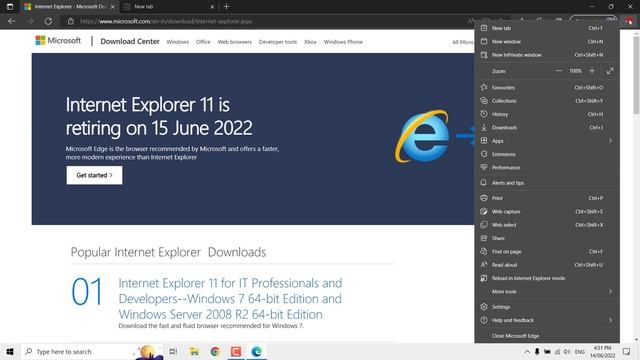Open File Explorer from the taskbar
This screenshot has width=640, height=360.
194,351
